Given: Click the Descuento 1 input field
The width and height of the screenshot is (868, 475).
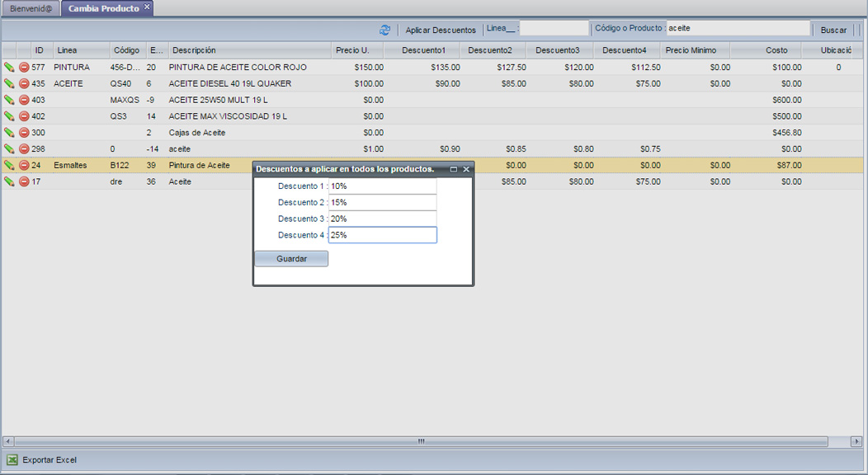Looking at the screenshot, I should 382,186.
